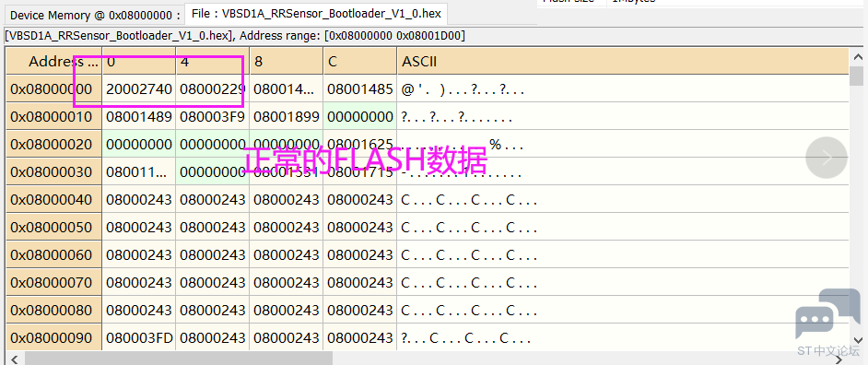The width and height of the screenshot is (868, 365).
Task: Click the horizontal scrollbar thumb
Action: coord(178,359)
